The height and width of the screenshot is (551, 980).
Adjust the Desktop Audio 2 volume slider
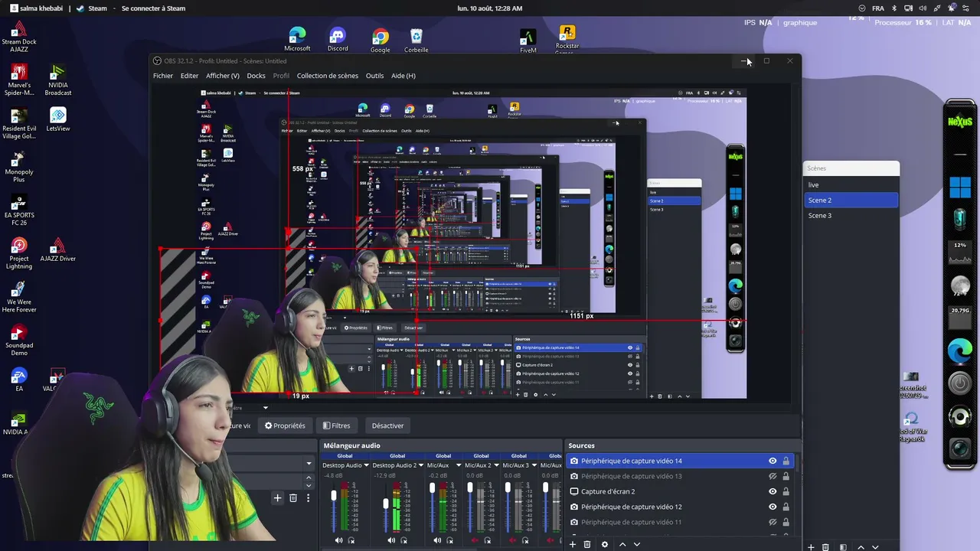(x=387, y=505)
